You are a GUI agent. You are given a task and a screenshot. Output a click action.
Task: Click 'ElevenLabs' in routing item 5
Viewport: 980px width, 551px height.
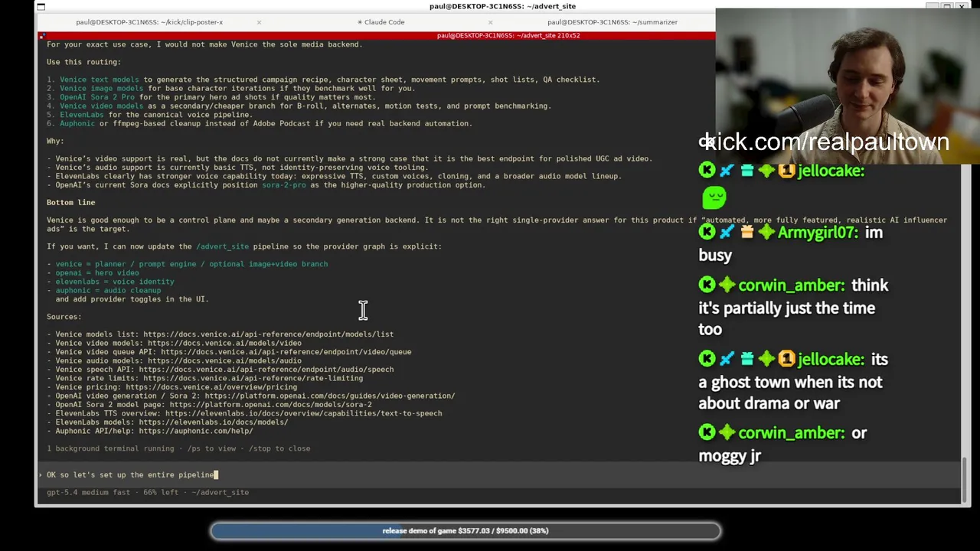(81, 115)
